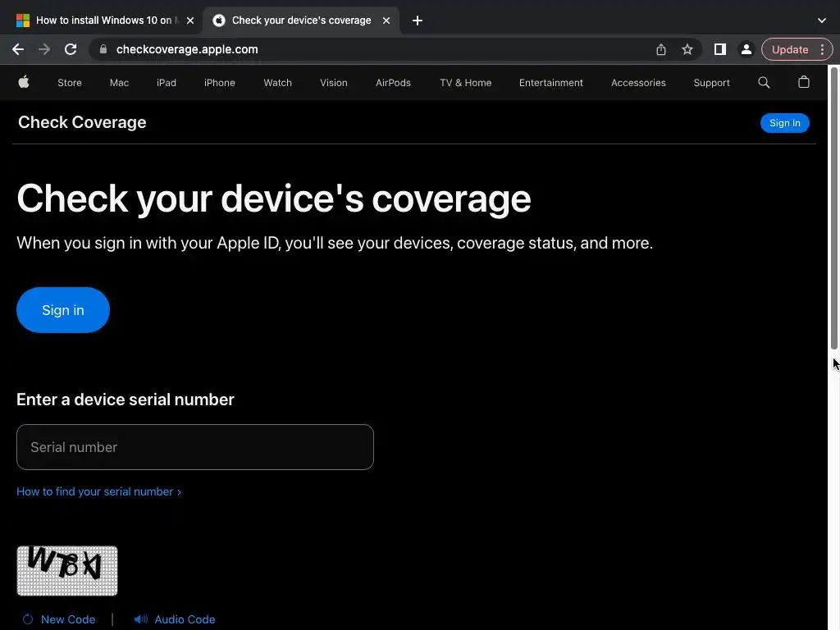Viewport: 840px width, 630px height.
Task: Click the Update browser button
Action: (x=790, y=49)
